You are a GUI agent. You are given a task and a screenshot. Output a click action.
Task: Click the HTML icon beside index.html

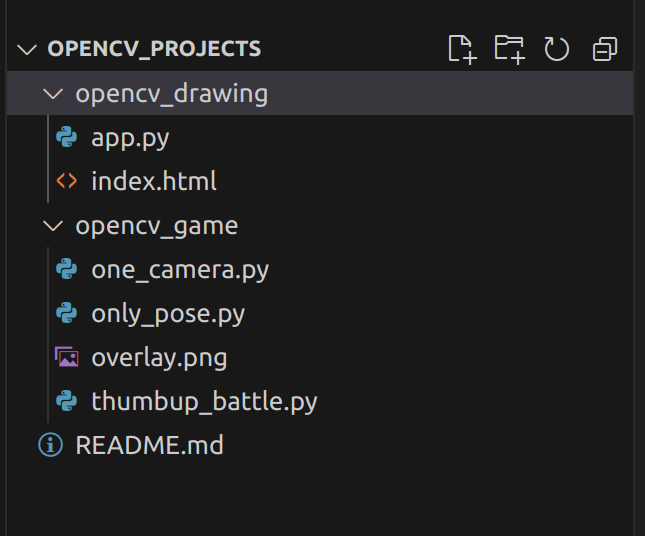[x=67, y=181]
